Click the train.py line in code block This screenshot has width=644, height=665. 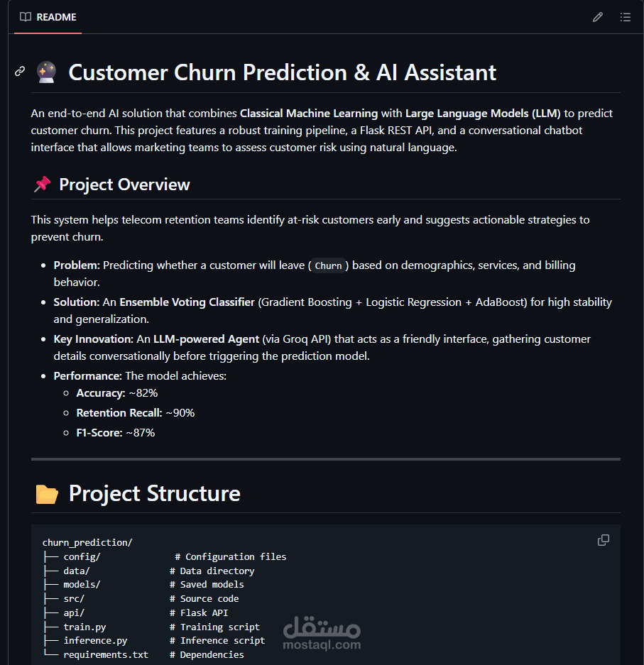161,627
